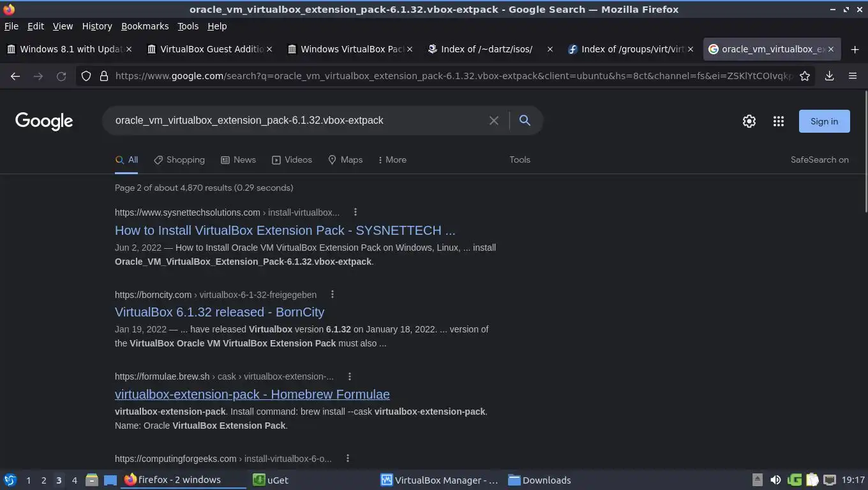Select the News results filter
The height and width of the screenshot is (490, 868).
[238, 160]
